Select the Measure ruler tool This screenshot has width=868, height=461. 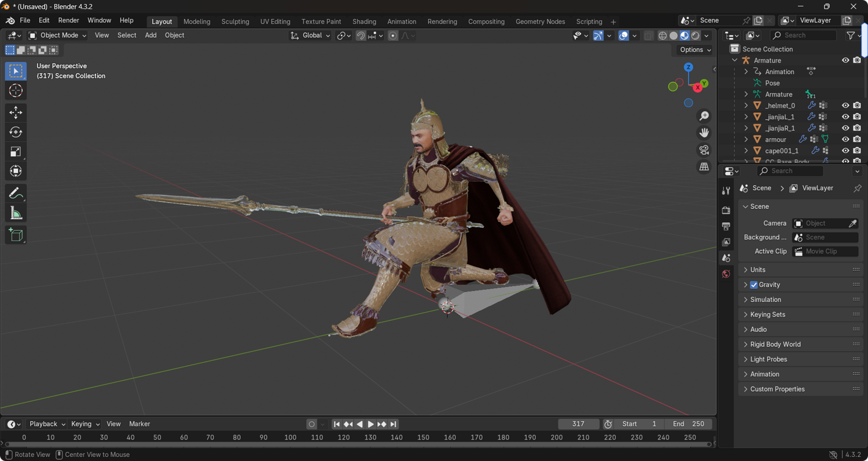coord(16,213)
